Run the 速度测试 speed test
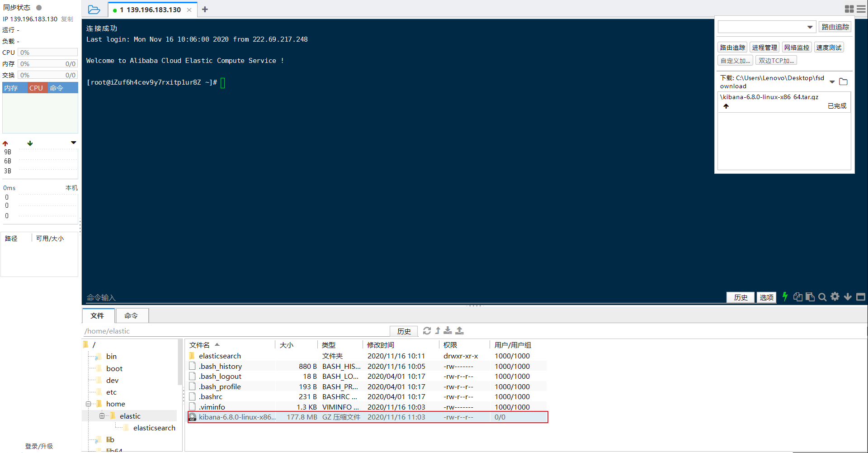 (829, 48)
